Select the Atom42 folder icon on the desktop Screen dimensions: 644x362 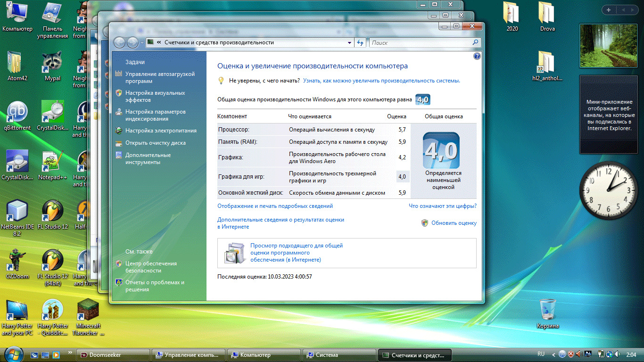coord(17,66)
